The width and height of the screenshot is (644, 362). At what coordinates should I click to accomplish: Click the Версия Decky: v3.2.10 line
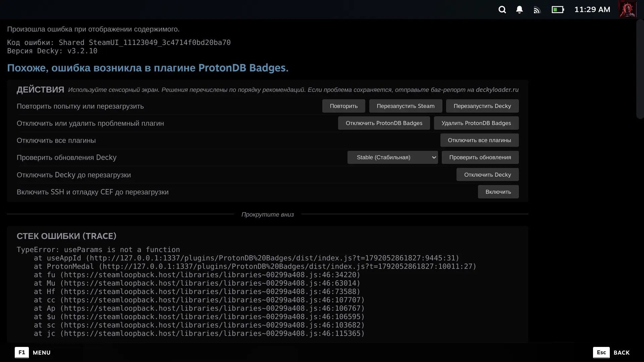click(x=52, y=51)
